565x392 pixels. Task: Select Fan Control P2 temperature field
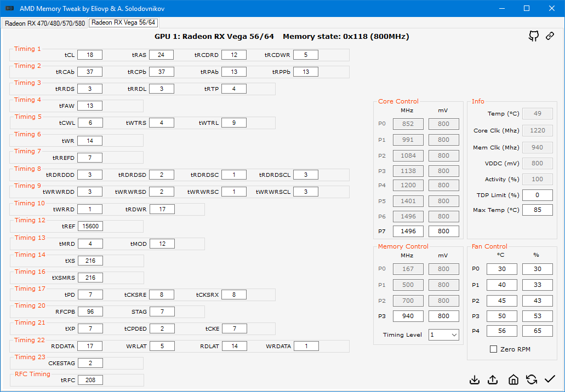coord(501,301)
